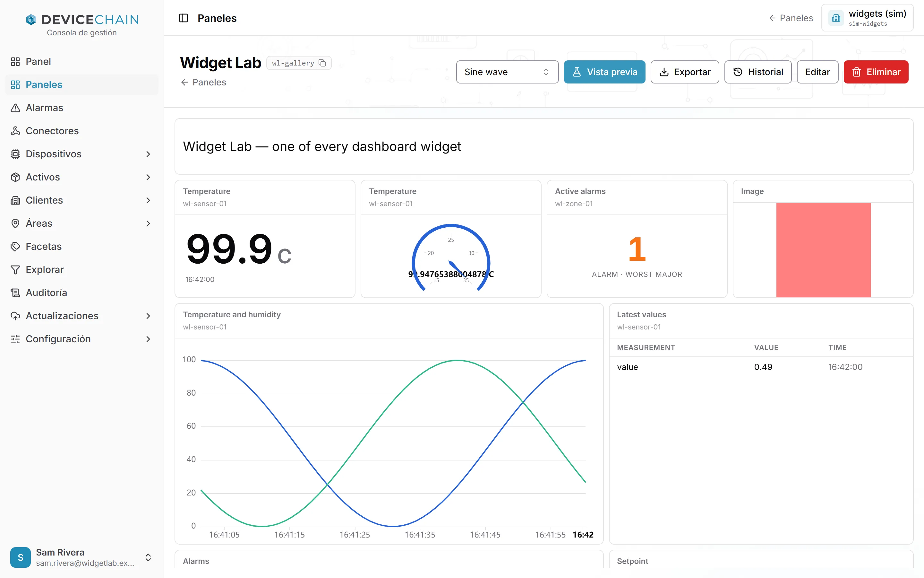
Task: Click the MEASUREMENT column header
Action: click(646, 347)
